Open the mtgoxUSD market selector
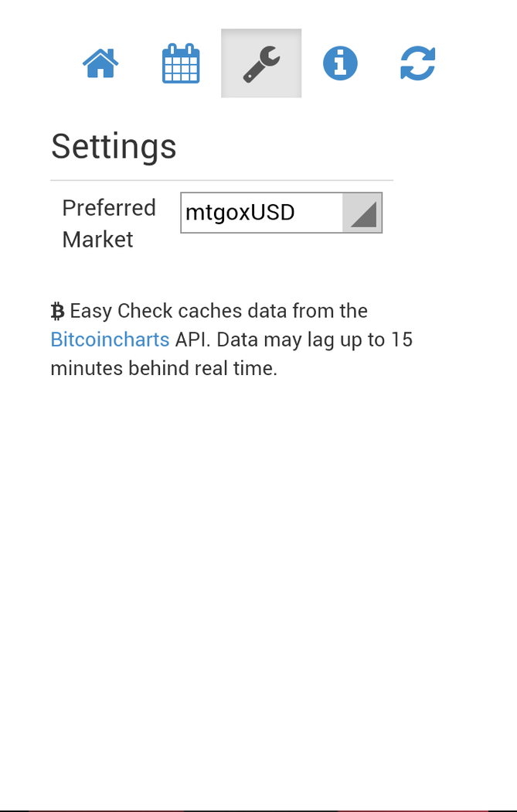This screenshot has height=812, width=517. 261,213
